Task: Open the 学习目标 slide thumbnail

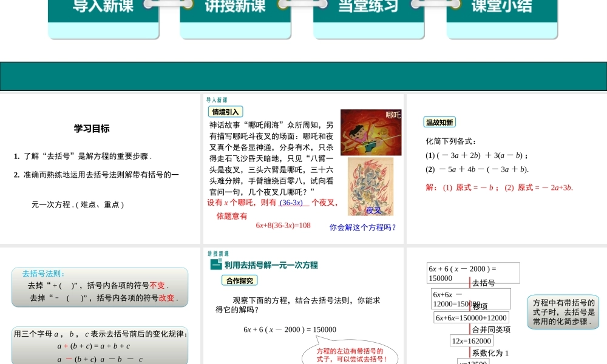Action: [100, 169]
